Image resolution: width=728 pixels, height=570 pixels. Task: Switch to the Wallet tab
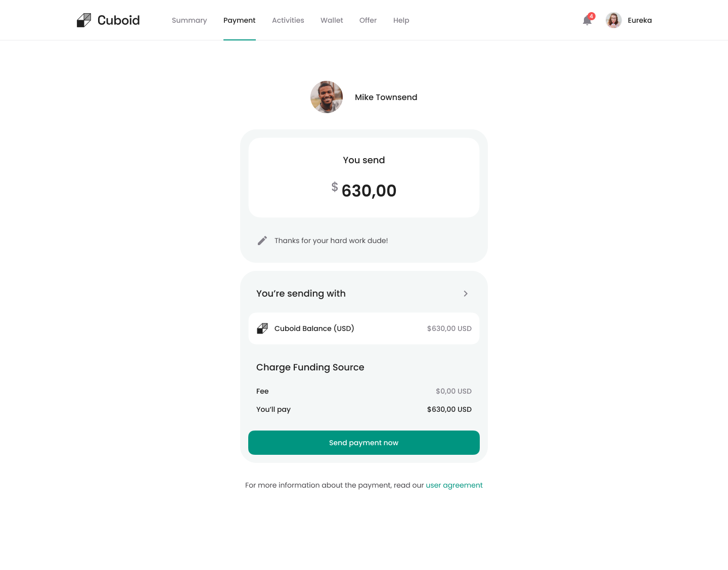(x=331, y=20)
